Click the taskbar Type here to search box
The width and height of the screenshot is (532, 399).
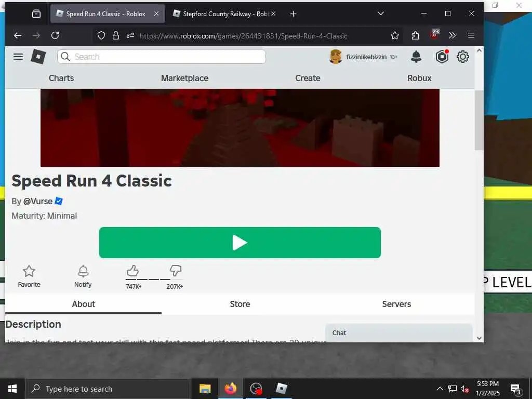pos(108,389)
